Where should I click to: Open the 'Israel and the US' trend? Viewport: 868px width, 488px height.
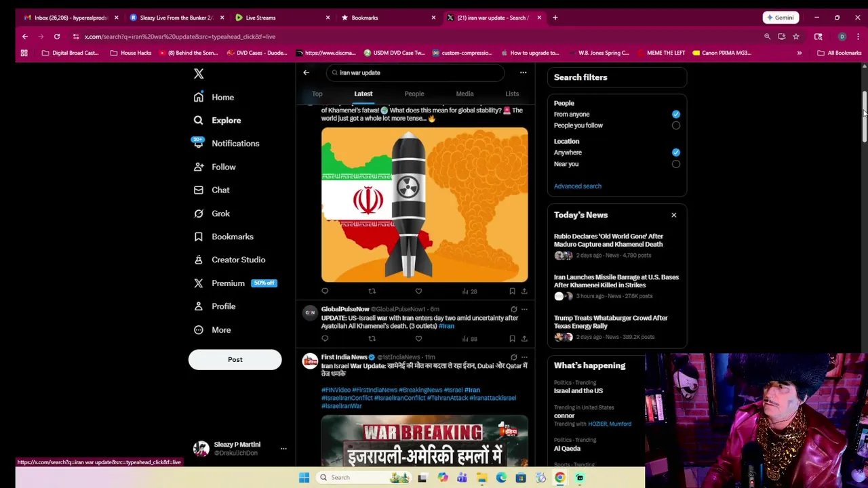click(578, 390)
